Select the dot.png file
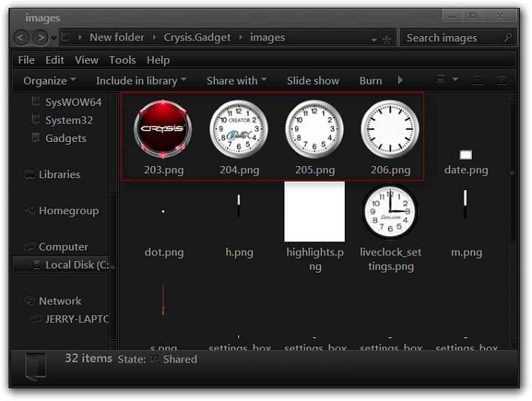This screenshot has width=532, height=401. coord(163,212)
